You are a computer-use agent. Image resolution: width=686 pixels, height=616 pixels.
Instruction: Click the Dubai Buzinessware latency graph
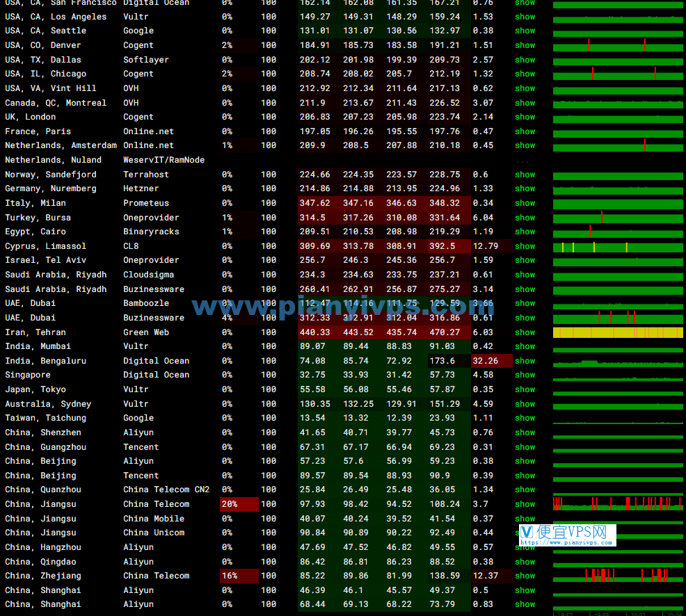tap(618, 318)
